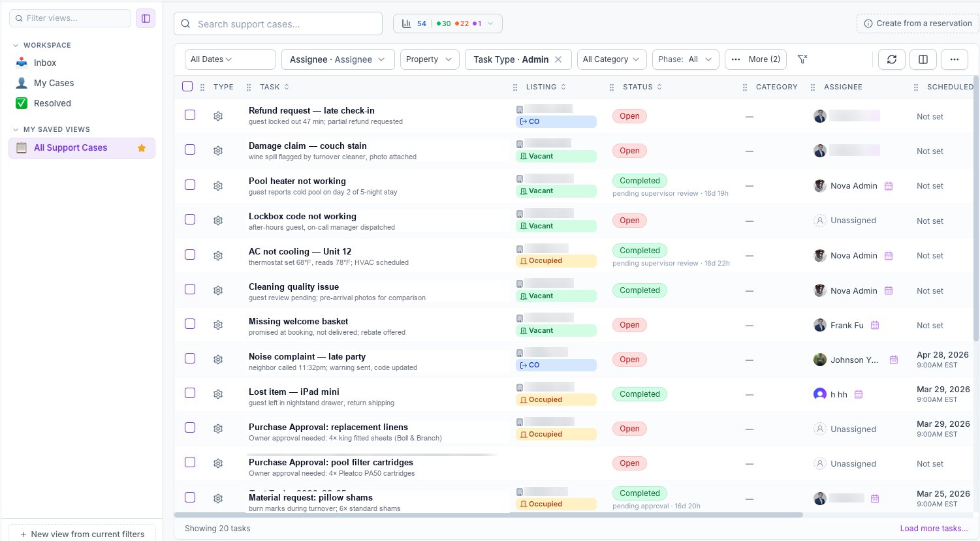Click Load more tasks link
This screenshot has height=541, width=980.
click(x=934, y=529)
